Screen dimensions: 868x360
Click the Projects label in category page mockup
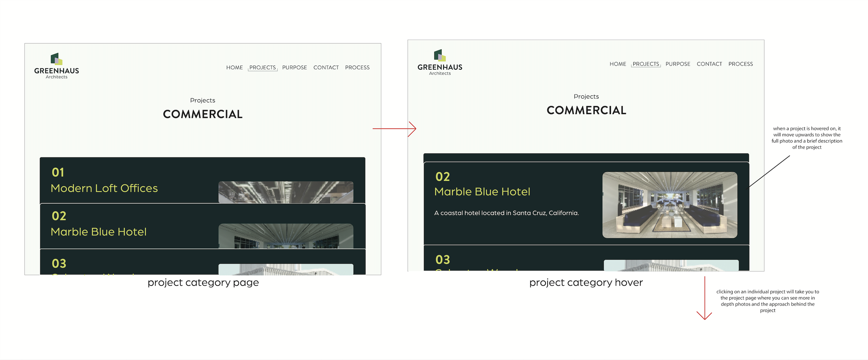203,100
